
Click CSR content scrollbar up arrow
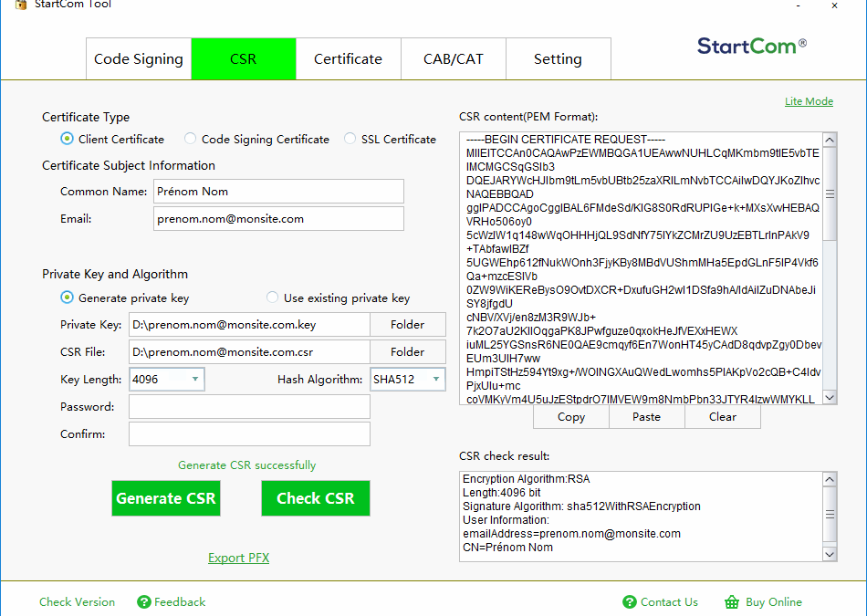830,140
